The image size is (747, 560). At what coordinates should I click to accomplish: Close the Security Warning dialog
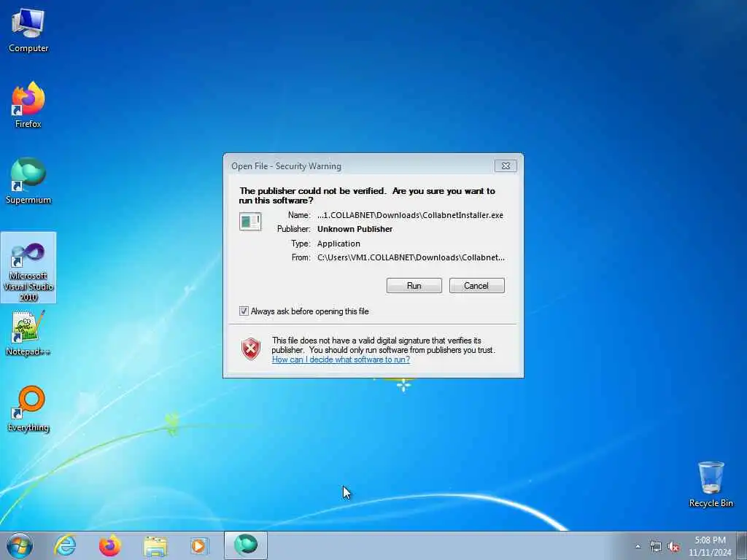tap(506, 166)
